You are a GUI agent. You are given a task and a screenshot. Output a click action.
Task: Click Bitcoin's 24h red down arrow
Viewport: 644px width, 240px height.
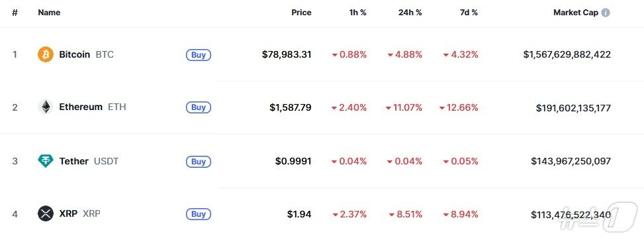pos(391,55)
